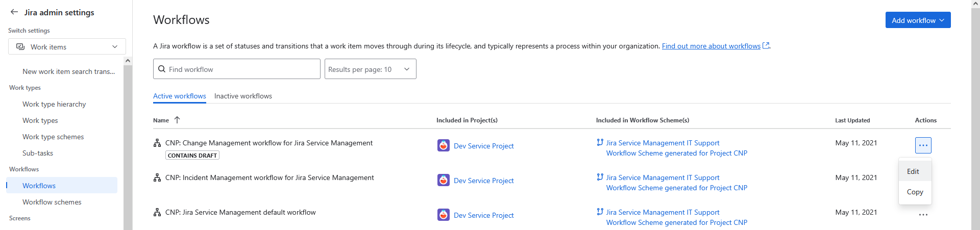This screenshot has width=980, height=230.
Task: Click the back arrow beside Jira admin settings
Action: point(14,12)
